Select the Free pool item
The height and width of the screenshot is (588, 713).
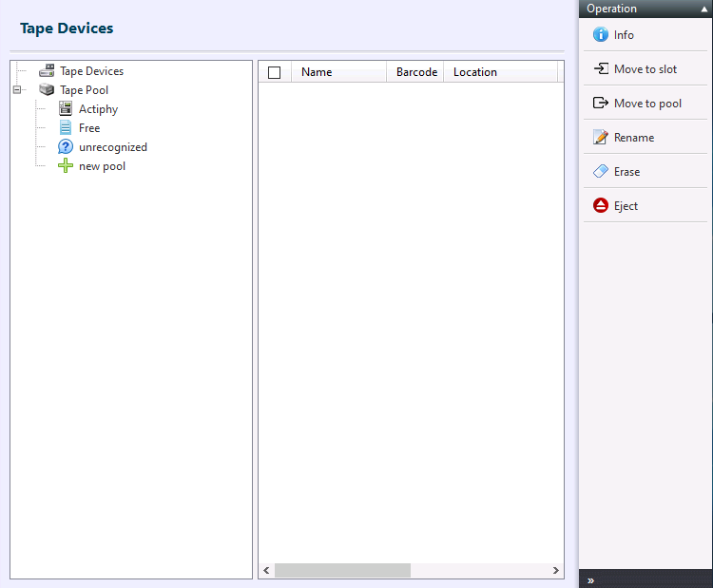click(89, 128)
